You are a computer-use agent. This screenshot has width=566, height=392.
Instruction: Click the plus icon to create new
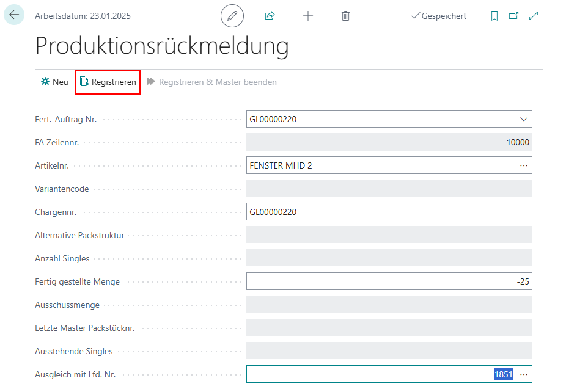(308, 16)
